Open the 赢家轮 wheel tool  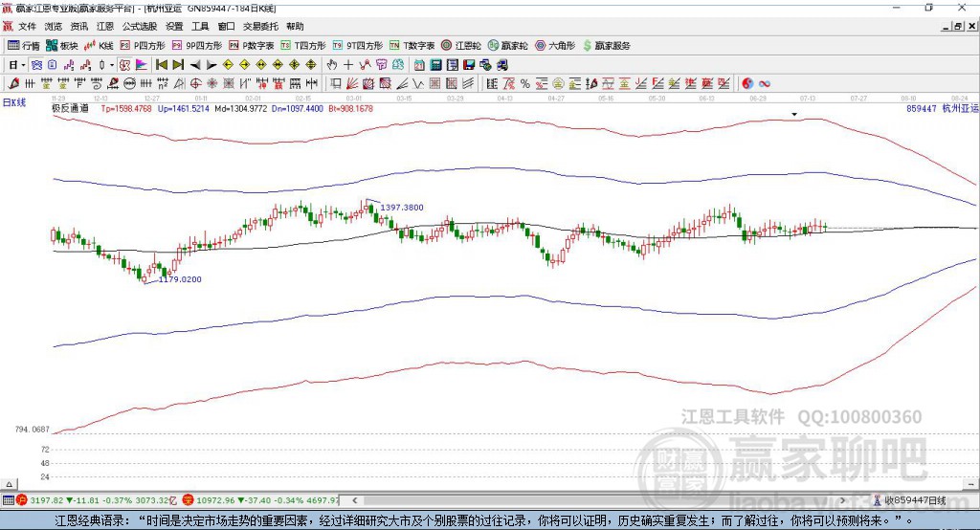507,46
